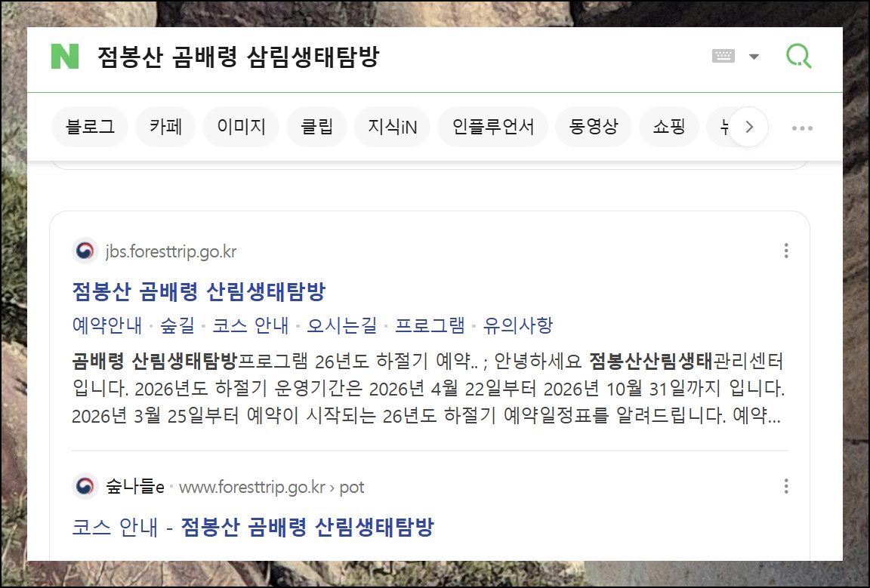Select the 인플루언서 tab

[x=492, y=127]
